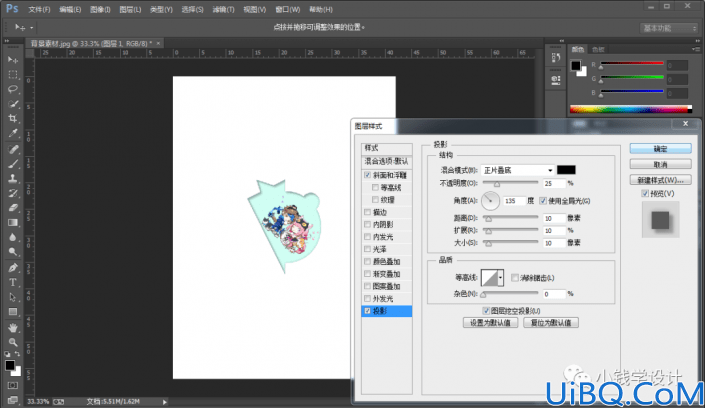705x408 pixels.
Task: Enable the 等高线 sub-option checkbox
Action: (375, 188)
